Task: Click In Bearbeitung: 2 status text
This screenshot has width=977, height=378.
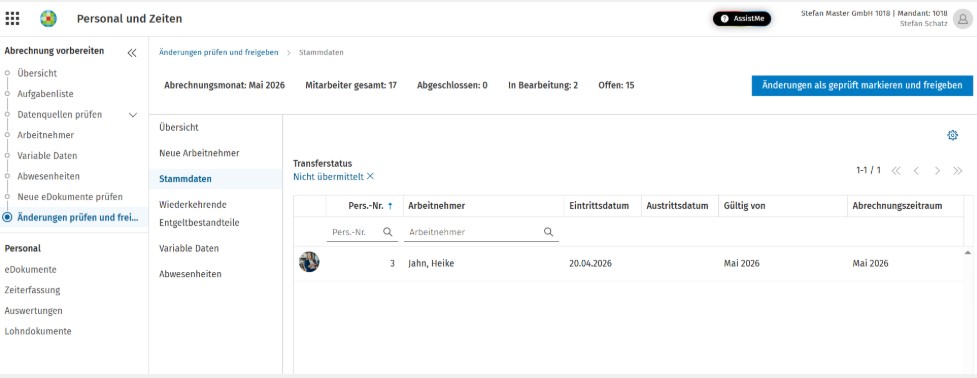Action: [x=543, y=85]
